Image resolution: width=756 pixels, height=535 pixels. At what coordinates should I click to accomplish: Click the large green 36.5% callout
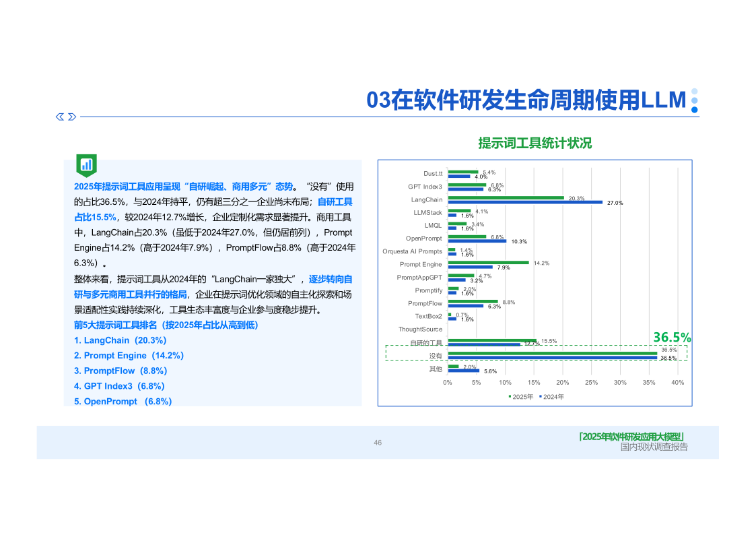(672, 337)
